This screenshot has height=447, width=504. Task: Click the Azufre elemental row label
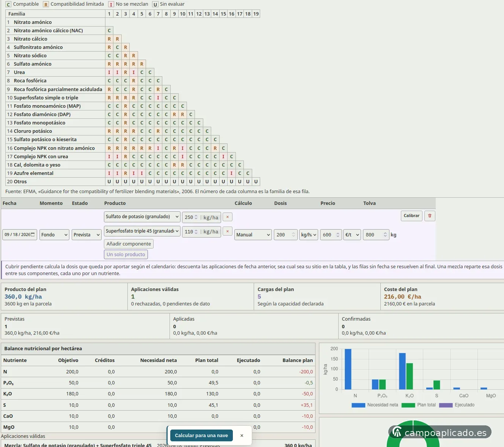(x=34, y=173)
